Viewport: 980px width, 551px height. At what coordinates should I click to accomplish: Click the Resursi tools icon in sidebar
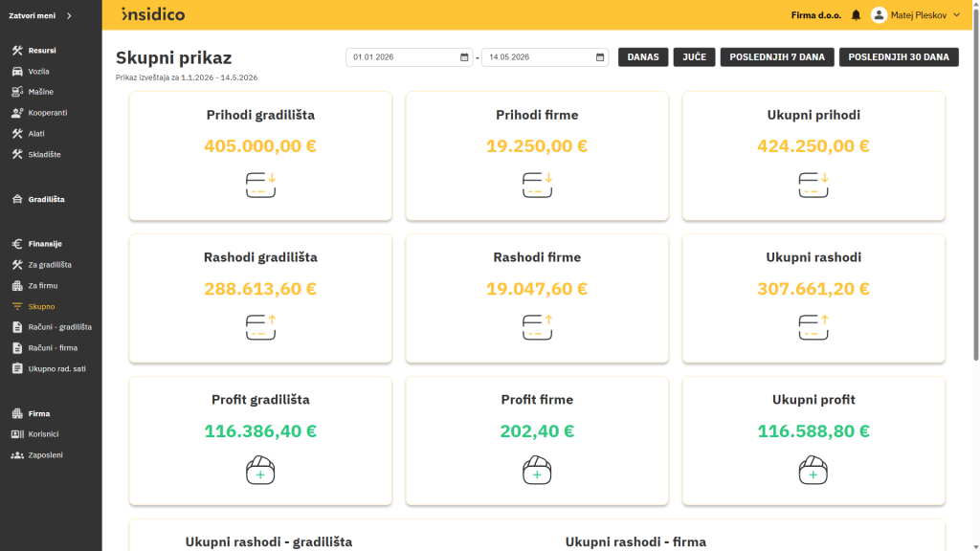pos(17,51)
